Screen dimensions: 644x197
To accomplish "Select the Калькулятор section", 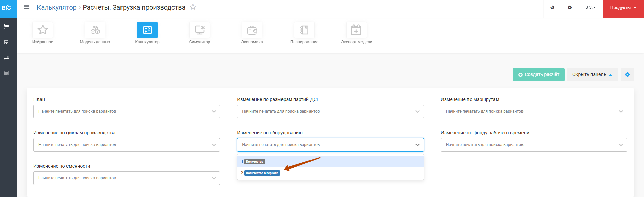I will (x=147, y=33).
